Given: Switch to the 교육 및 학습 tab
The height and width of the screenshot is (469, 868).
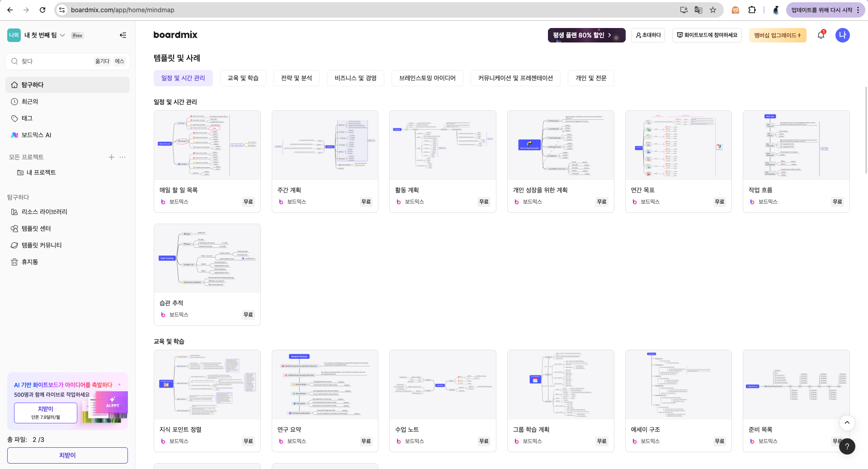Looking at the screenshot, I should [x=243, y=78].
